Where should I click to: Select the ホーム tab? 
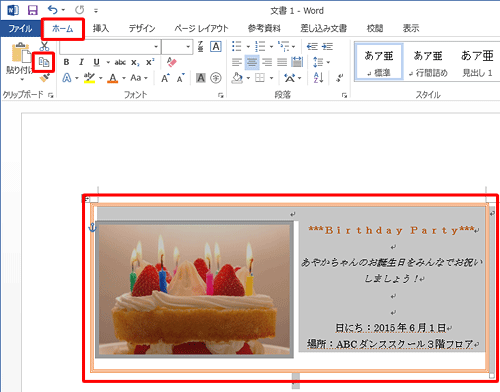point(62,29)
